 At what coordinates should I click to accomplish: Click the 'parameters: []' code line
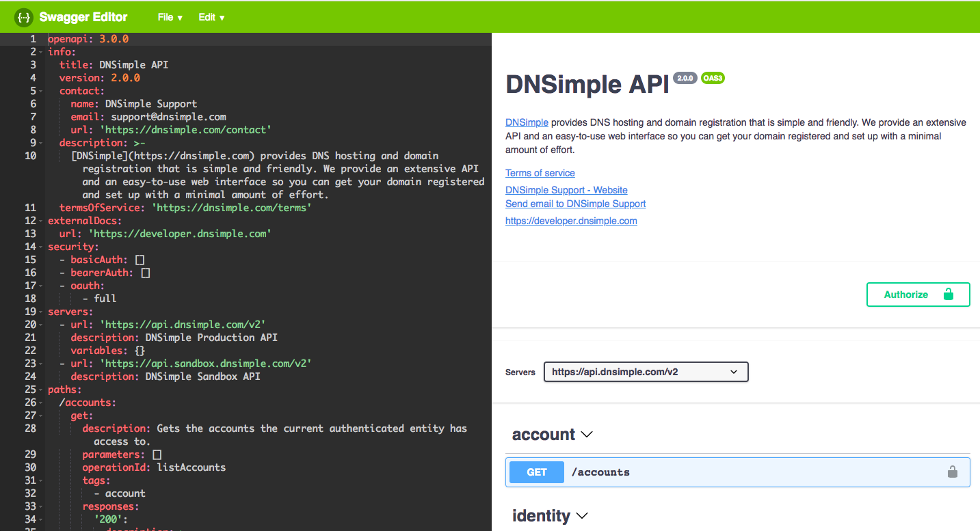click(122, 454)
